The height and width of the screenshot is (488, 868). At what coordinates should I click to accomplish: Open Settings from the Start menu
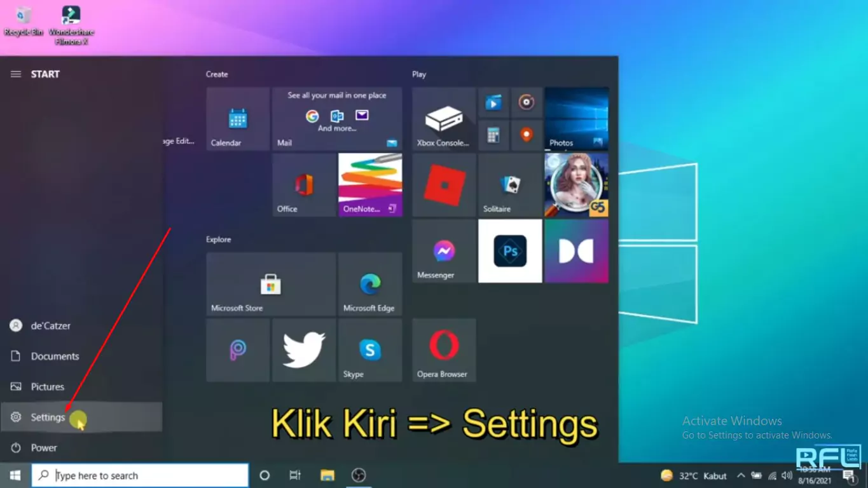[x=81, y=417]
